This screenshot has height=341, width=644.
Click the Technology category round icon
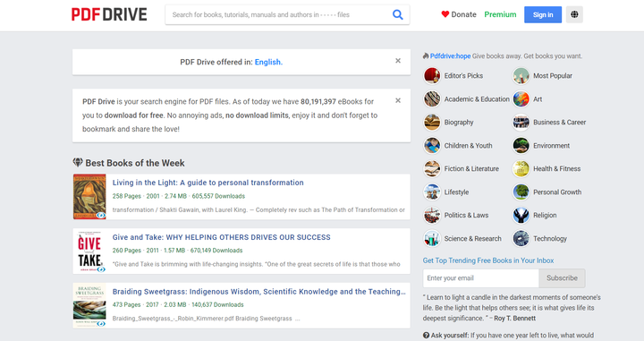(x=521, y=239)
